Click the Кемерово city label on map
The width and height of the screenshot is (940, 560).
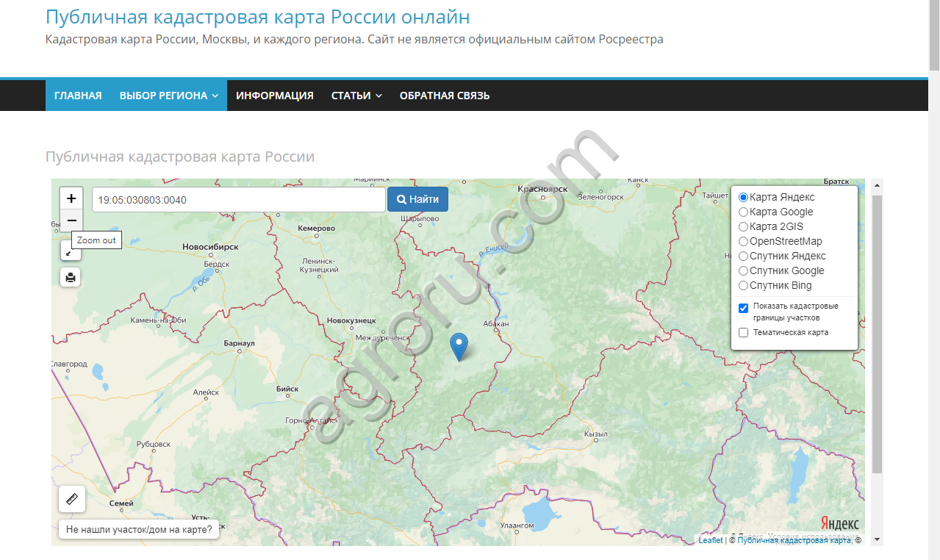click(317, 229)
